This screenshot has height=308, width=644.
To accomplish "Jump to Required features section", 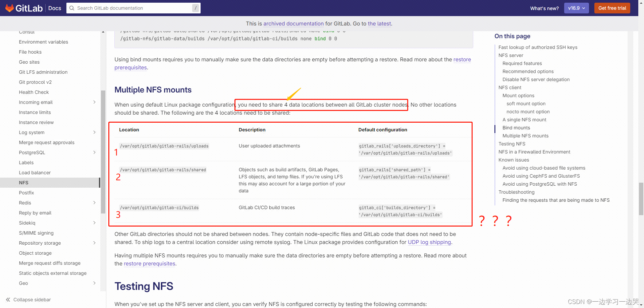I will (522, 63).
